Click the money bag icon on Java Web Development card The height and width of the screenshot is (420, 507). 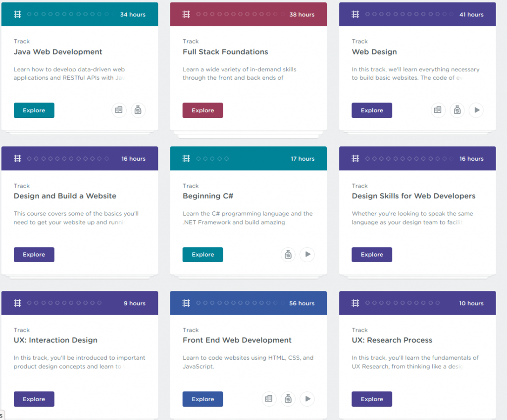[x=138, y=110]
